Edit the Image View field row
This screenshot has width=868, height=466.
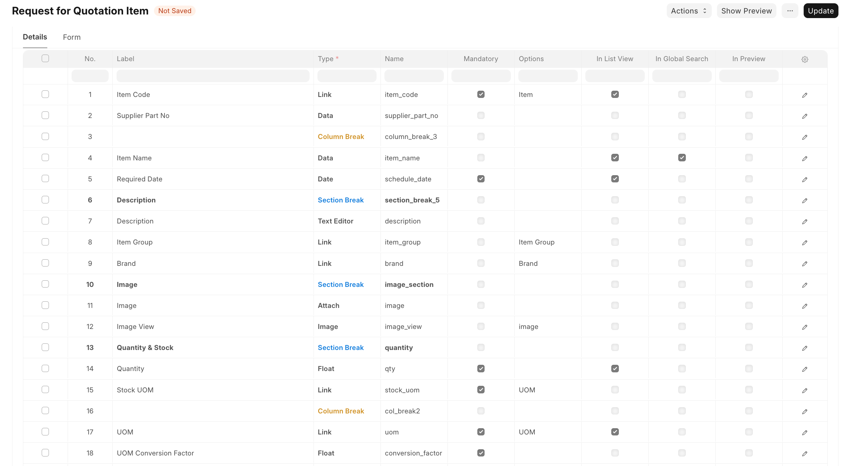804,327
